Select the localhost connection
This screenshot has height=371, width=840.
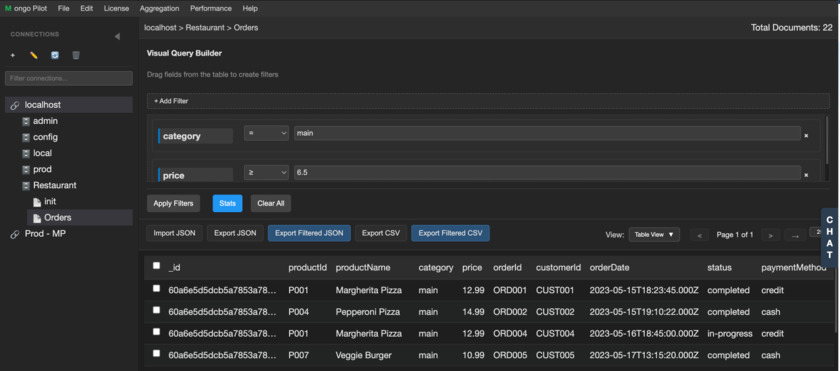[x=69, y=105]
